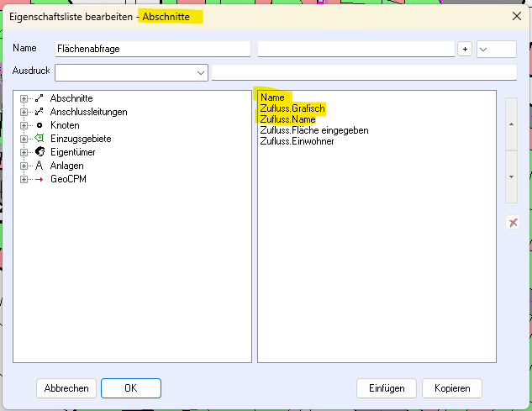Click the Einfügen button
Viewport: 532px width, 411px height.
tap(387, 388)
